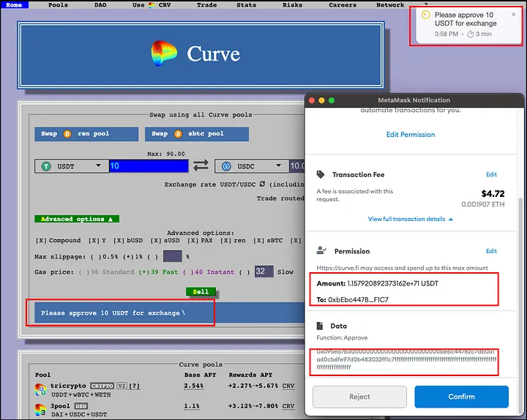Open the Pools menu item
Viewport: 527px width, 420px height.
[58, 4]
